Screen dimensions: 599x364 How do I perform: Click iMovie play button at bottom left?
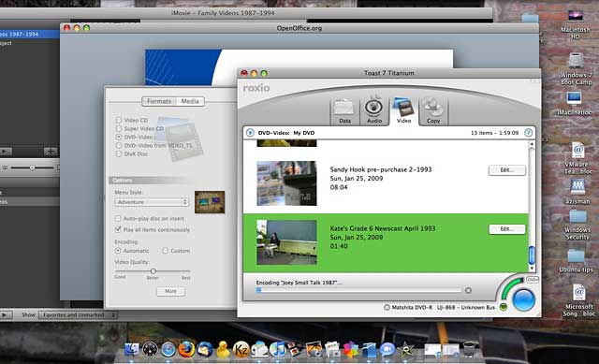(x=6, y=314)
